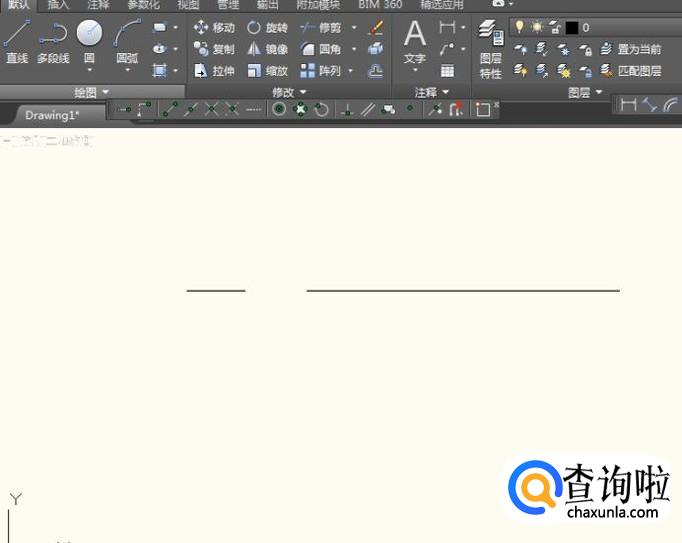Open the Arc tool dropdown arrow
Image resolution: width=682 pixels, height=543 pixels.
pyautogui.click(x=127, y=70)
